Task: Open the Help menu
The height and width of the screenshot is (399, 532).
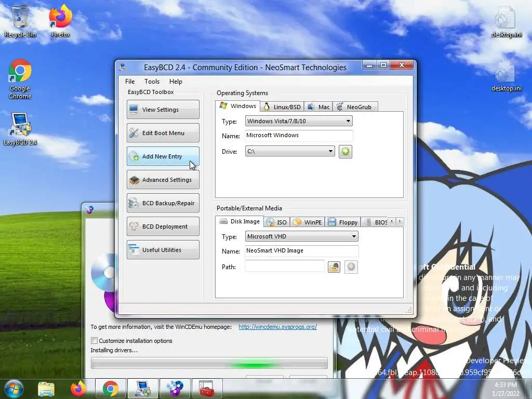Action: 176,82
